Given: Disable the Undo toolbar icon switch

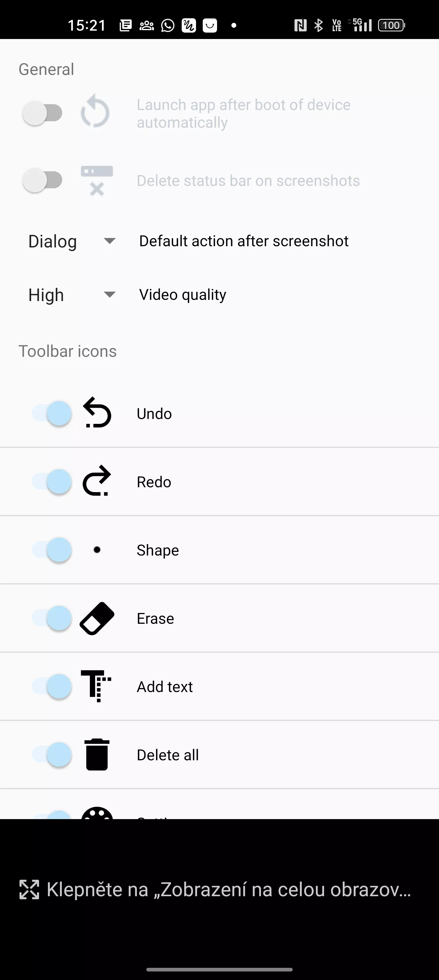Looking at the screenshot, I should click(x=52, y=413).
